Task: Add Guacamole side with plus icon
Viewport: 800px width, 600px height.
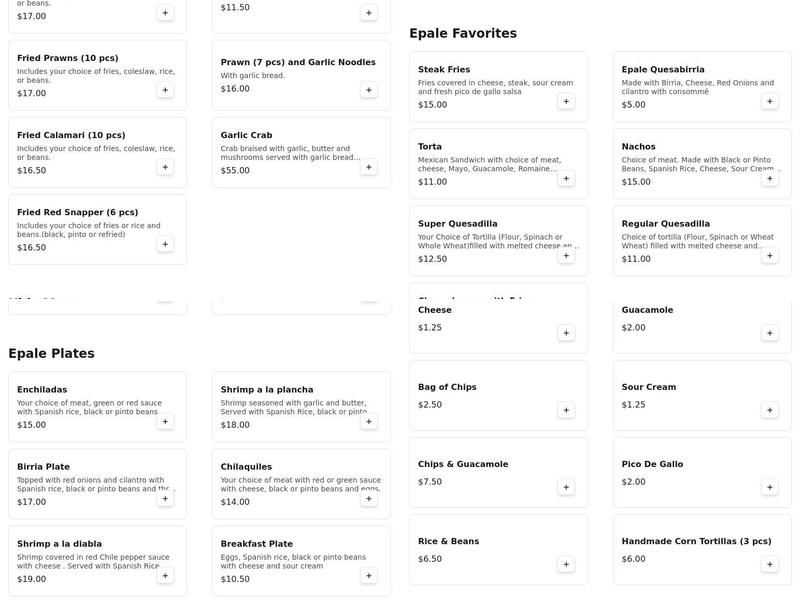Action: [770, 333]
